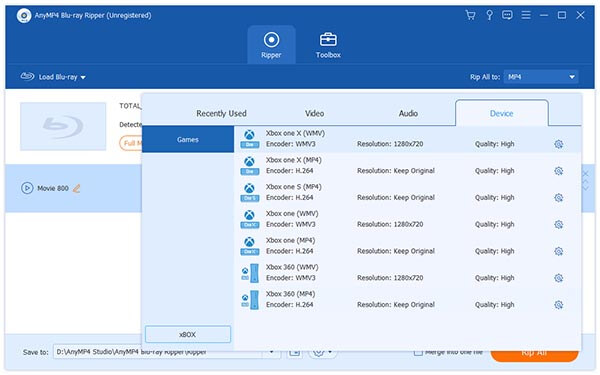Click the edit pencil next to Movie 800
This screenshot has width=600, height=375.
click(x=77, y=188)
